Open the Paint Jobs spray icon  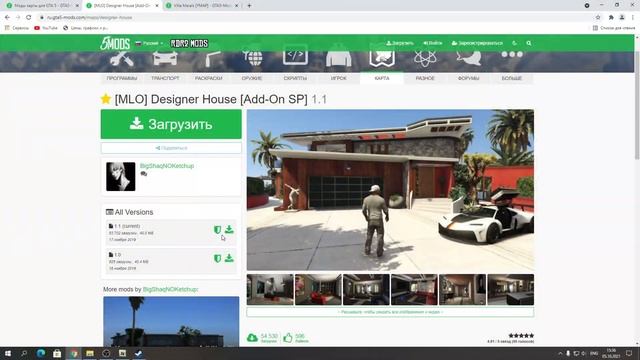213,59
